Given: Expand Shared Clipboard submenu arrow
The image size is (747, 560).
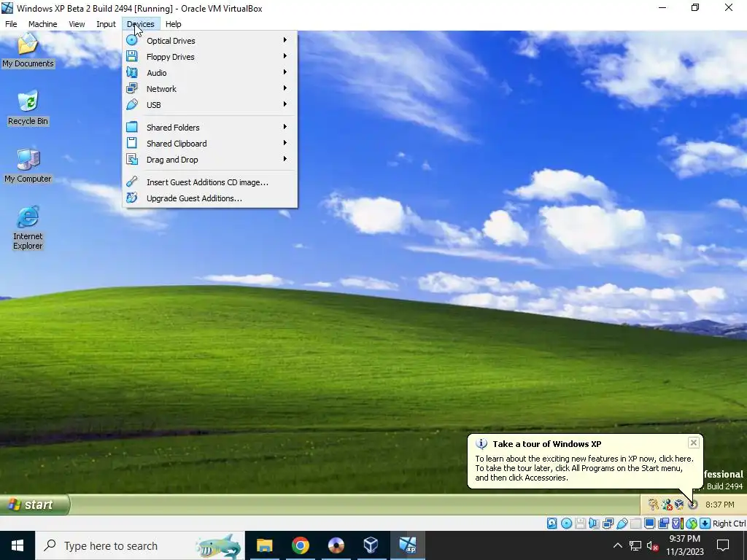Looking at the screenshot, I should pyautogui.click(x=285, y=143).
